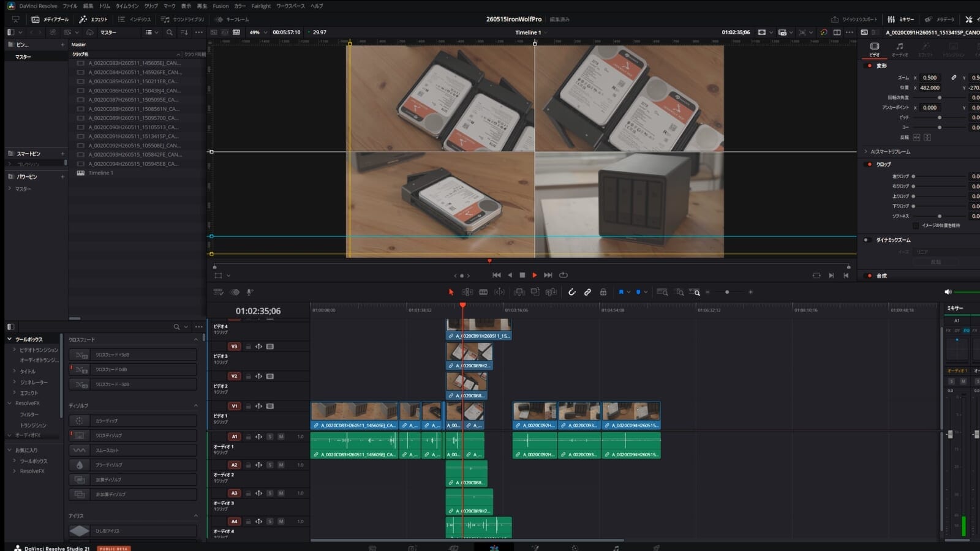Viewport: 980px width, 551px height.
Task: Open the メディアプール panel button
Action: click(x=50, y=20)
